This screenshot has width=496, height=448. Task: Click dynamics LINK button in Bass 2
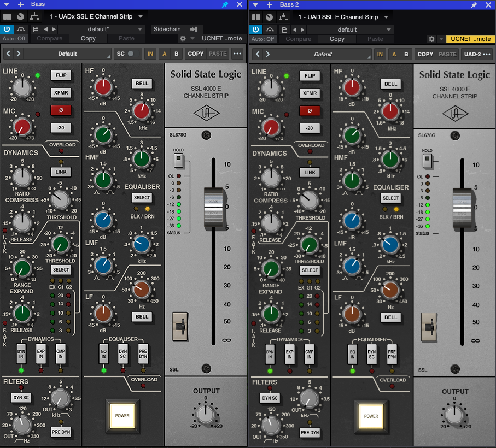pos(310,173)
